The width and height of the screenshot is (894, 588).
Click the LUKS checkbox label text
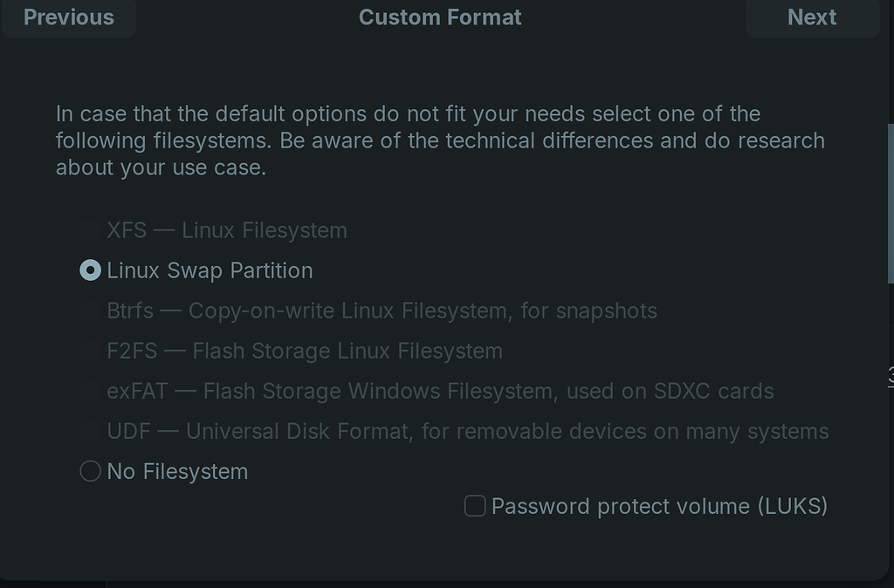[661, 506]
